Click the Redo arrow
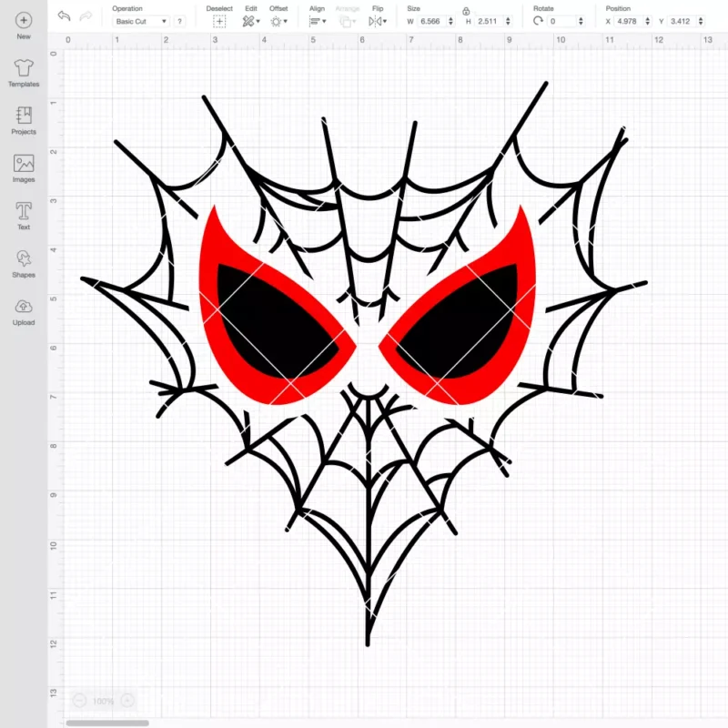 tap(86, 16)
